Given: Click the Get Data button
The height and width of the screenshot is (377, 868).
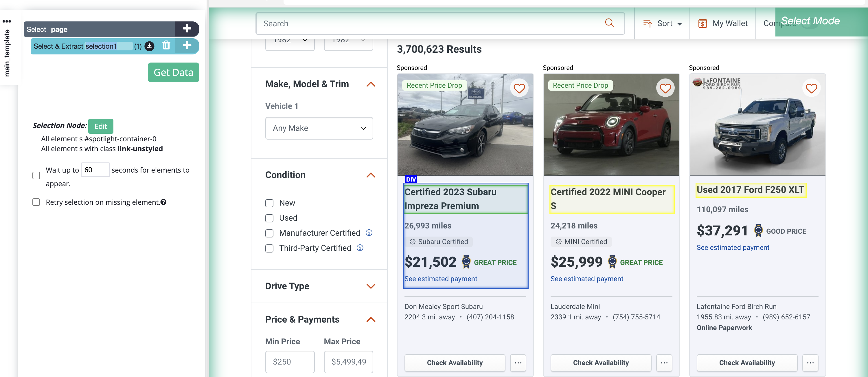Looking at the screenshot, I should 174,72.
